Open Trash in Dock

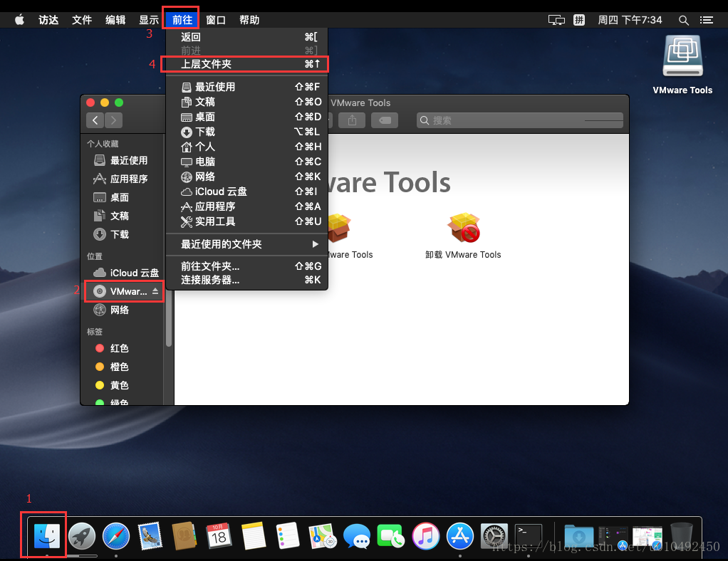click(682, 536)
